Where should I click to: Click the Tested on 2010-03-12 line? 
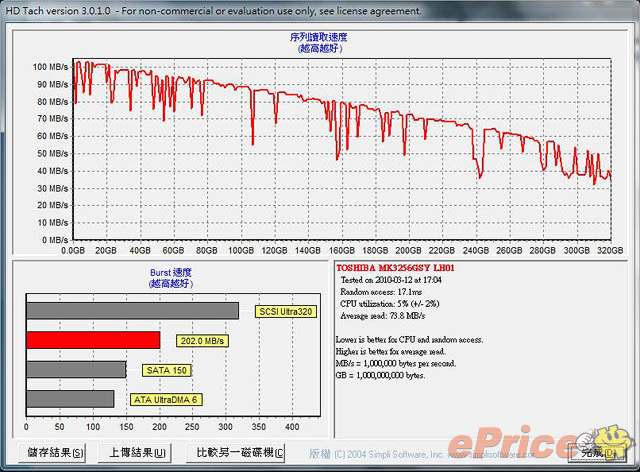(x=391, y=280)
